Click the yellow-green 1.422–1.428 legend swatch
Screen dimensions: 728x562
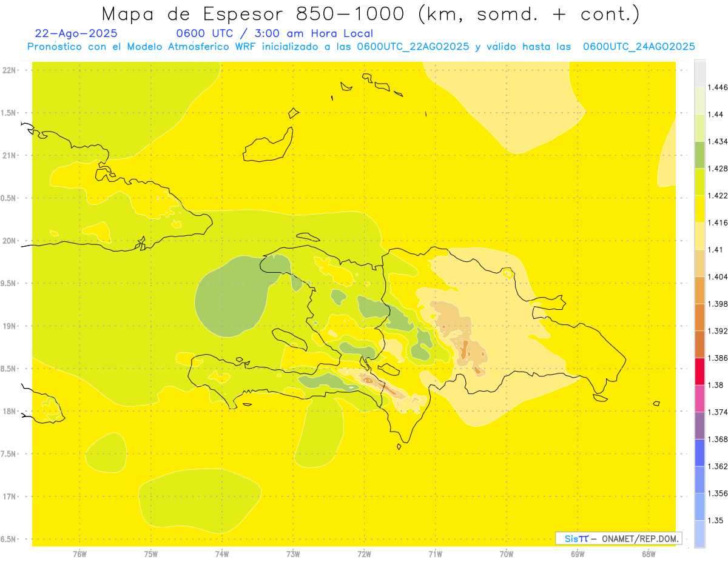pyautogui.click(x=699, y=182)
